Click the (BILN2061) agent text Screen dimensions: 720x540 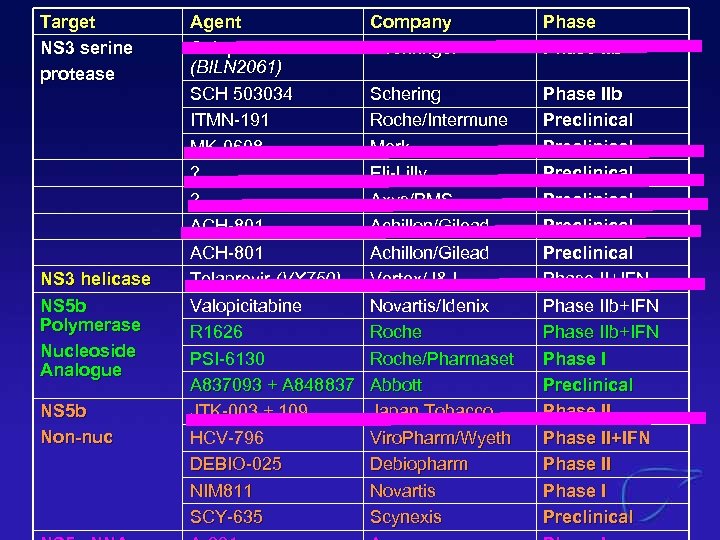pyautogui.click(x=234, y=68)
